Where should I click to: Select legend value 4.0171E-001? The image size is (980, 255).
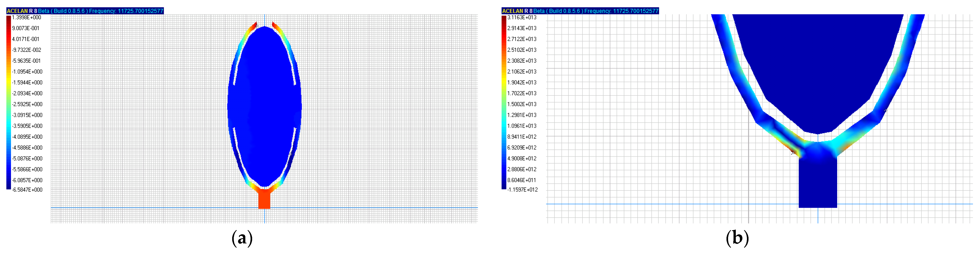pyautogui.click(x=25, y=39)
